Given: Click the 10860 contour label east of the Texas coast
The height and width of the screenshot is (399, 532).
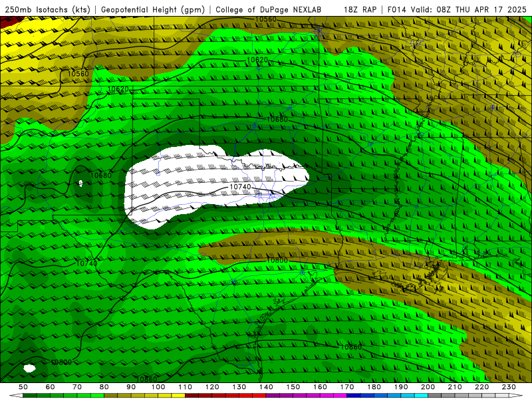Looking at the screenshot, I should (351, 346).
